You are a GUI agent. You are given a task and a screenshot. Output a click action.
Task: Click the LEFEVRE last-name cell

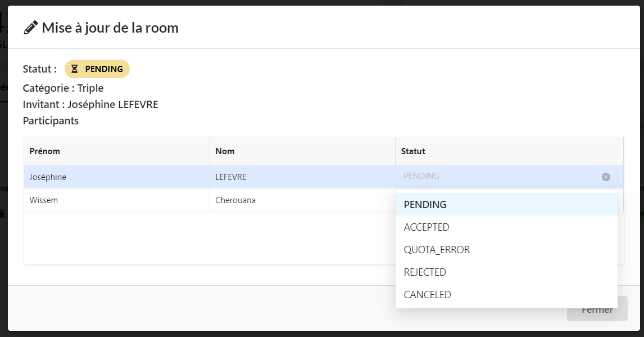click(231, 177)
